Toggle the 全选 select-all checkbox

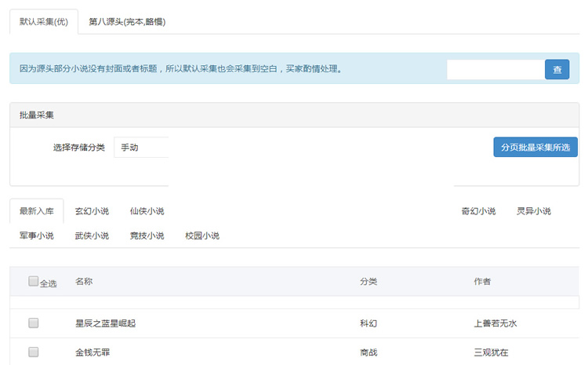tap(33, 281)
